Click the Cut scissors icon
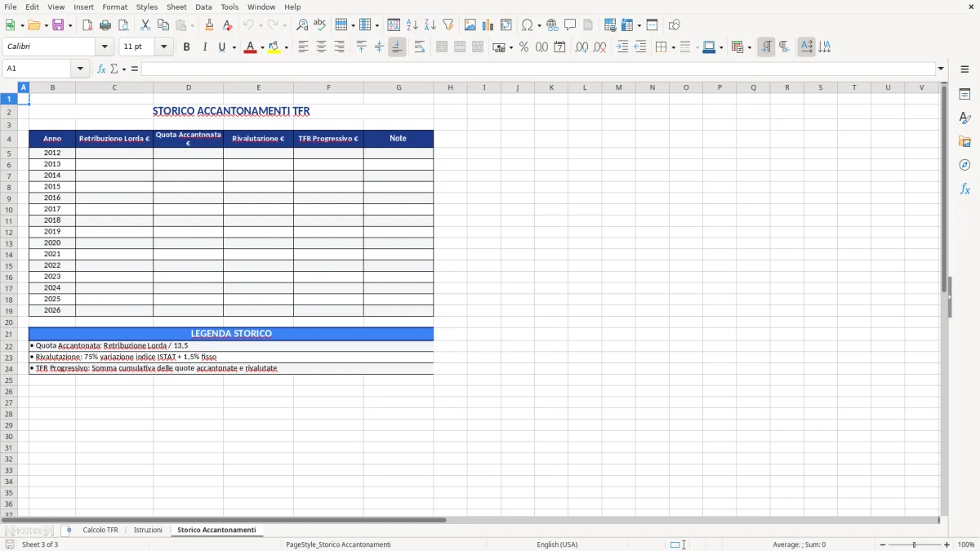This screenshot has height=551, width=980. tap(145, 25)
